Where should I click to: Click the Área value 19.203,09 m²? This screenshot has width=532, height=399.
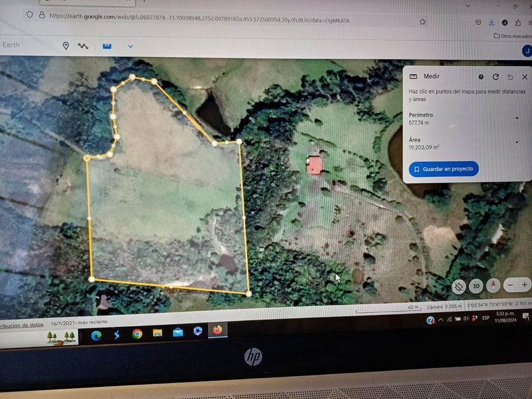424,147
